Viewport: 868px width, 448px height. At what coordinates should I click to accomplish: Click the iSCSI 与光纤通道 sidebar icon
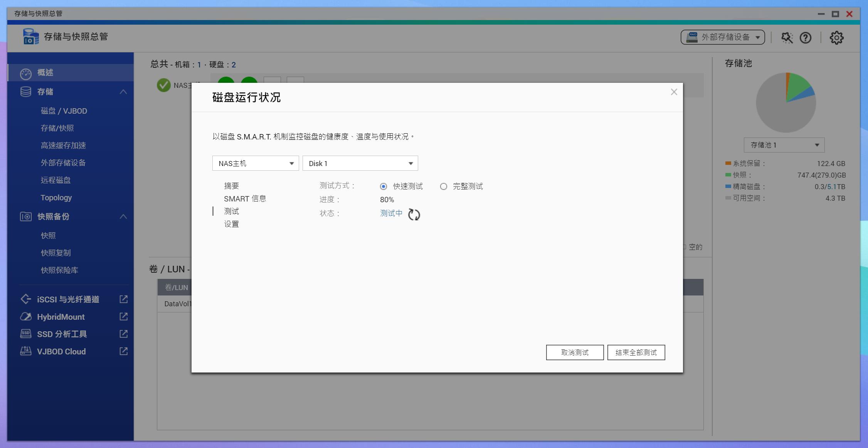click(x=25, y=299)
